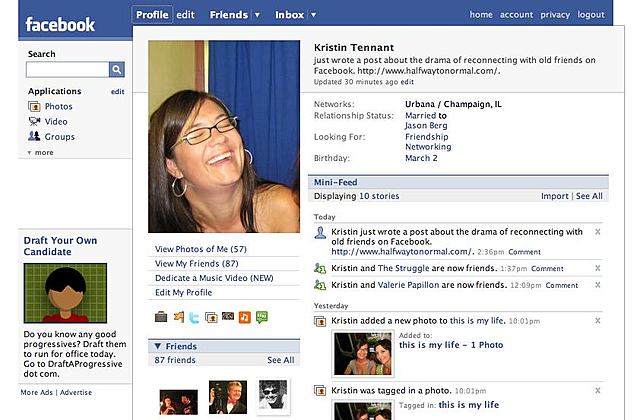Hide the halfwaytonormal post story with its X
640x420 pixels.
tap(598, 232)
